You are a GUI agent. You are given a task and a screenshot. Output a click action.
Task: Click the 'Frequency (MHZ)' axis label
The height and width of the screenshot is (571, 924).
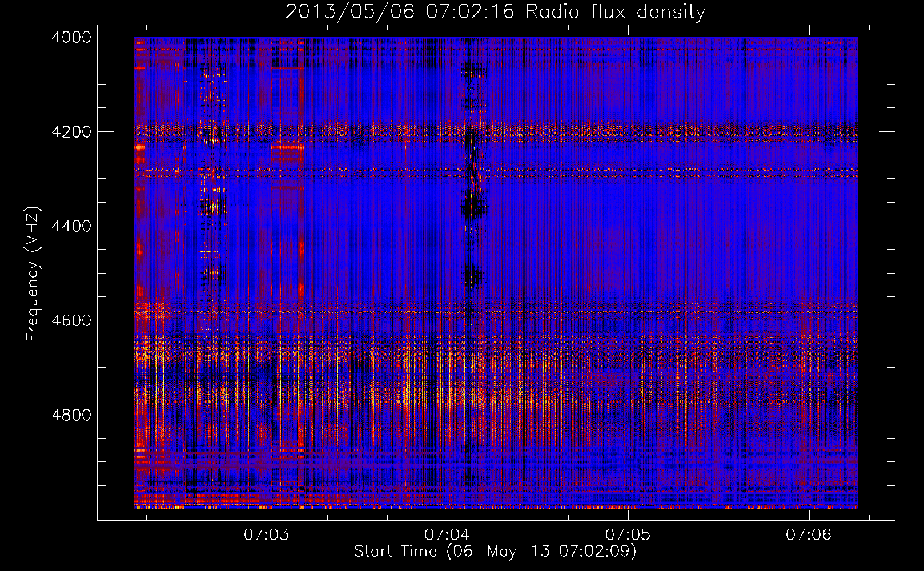[x=33, y=274]
